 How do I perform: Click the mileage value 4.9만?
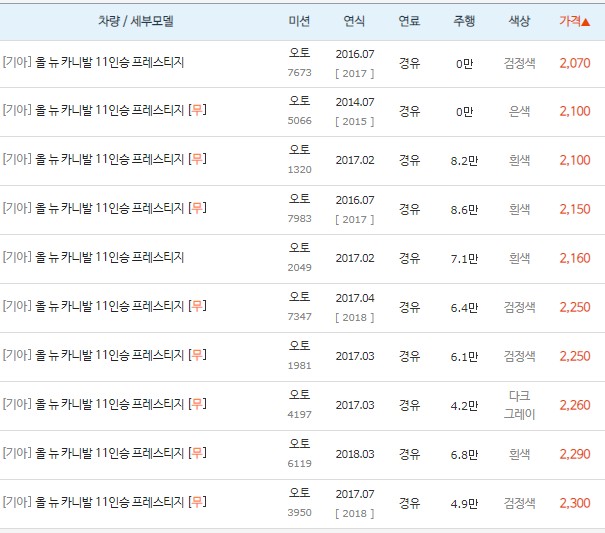pyautogui.click(x=464, y=504)
